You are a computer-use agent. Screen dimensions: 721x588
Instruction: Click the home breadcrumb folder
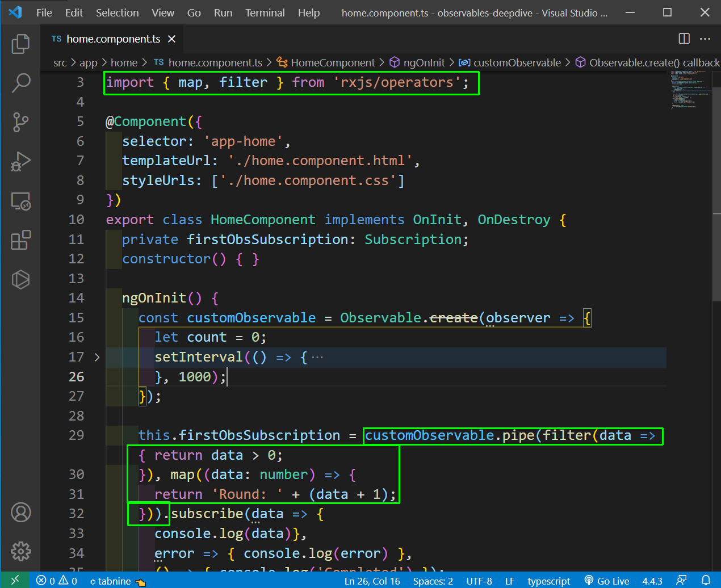click(x=124, y=62)
